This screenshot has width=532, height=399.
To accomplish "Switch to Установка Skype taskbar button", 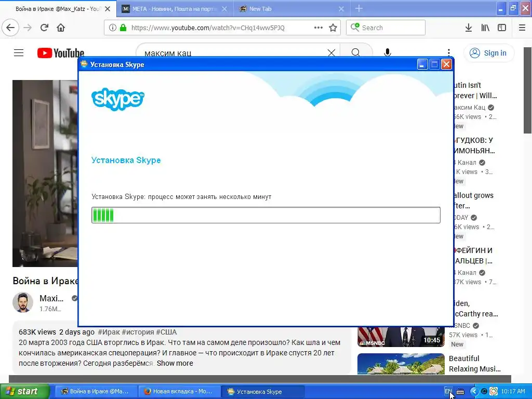I will (262, 391).
